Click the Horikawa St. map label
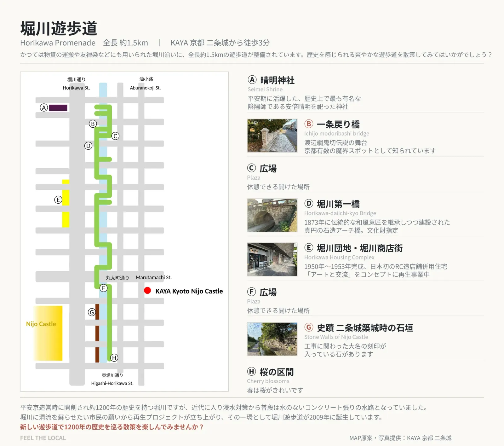Viewport: 504px width, 446px height. pos(76,88)
